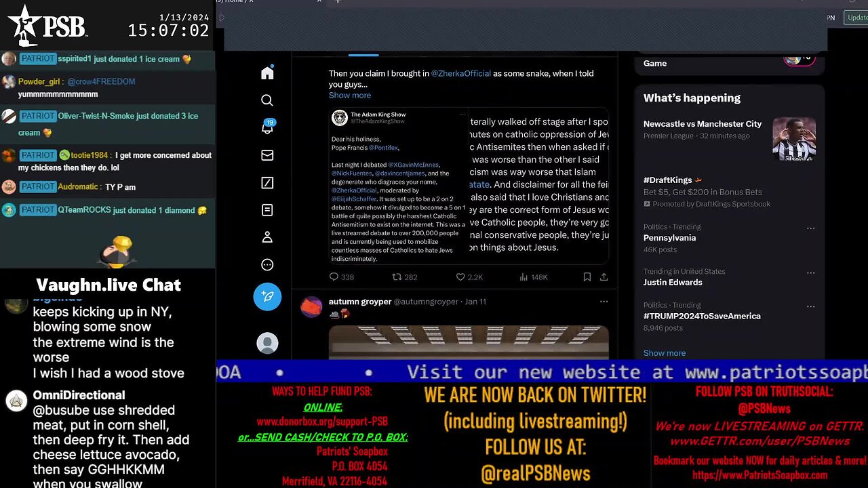Open more options on autumn groyper tweet

pyautogui.click(x=604, y=302)
